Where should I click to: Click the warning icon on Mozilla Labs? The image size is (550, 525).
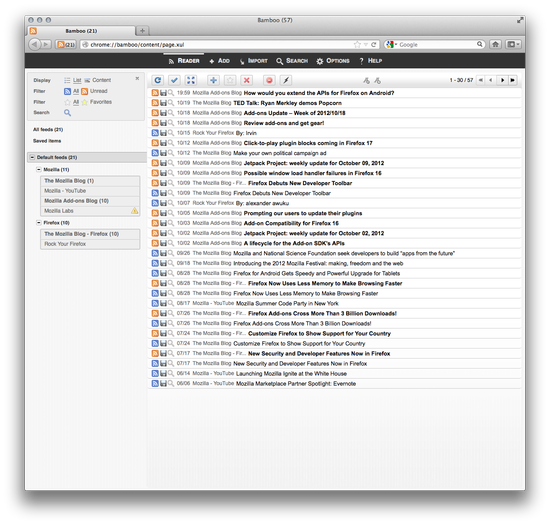134,210
